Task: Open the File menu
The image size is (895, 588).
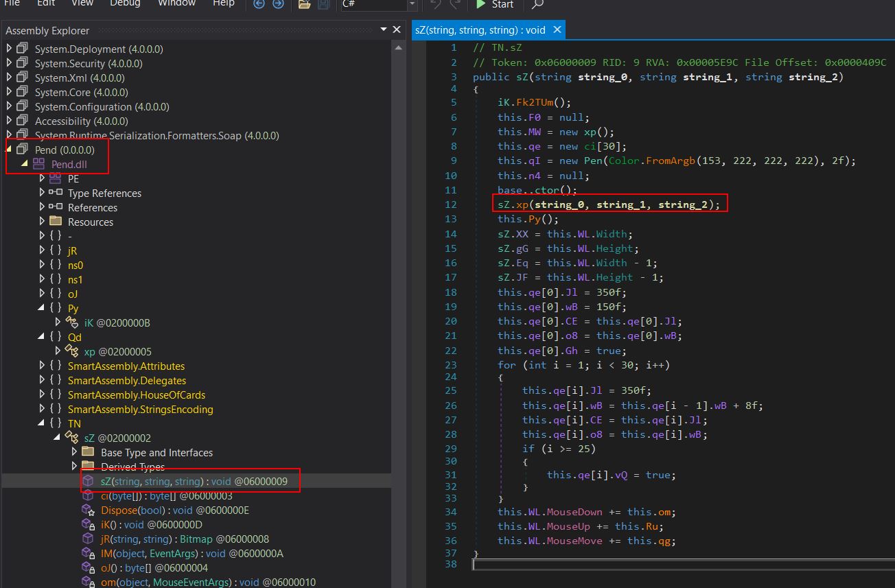Action: (11, 3)
